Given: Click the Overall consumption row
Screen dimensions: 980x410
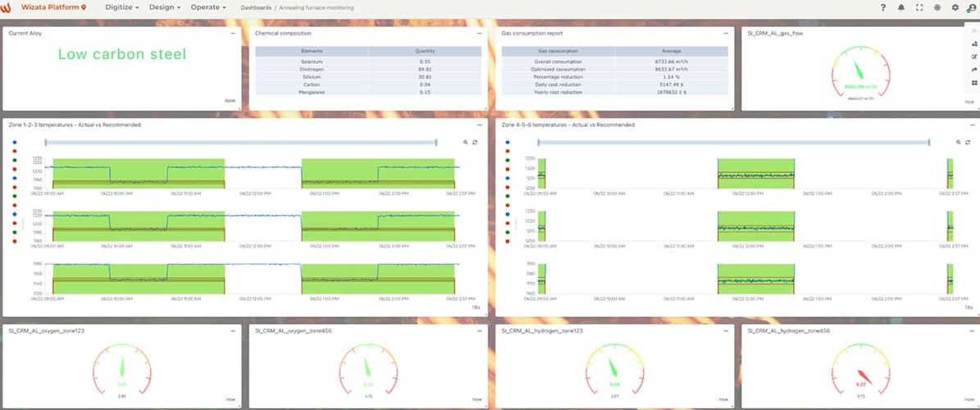Looking at the screenshot, I should [x=615, y=61].
